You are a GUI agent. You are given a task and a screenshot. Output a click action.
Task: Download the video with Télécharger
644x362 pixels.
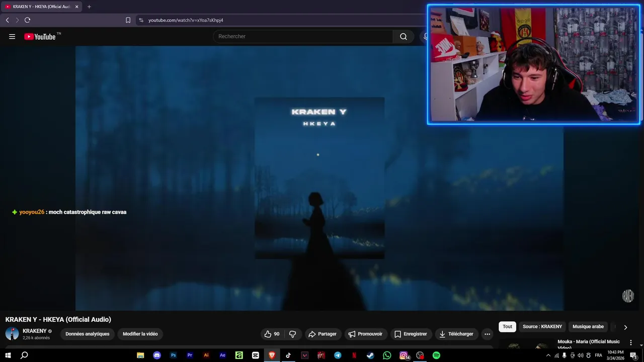pos(456,334)
